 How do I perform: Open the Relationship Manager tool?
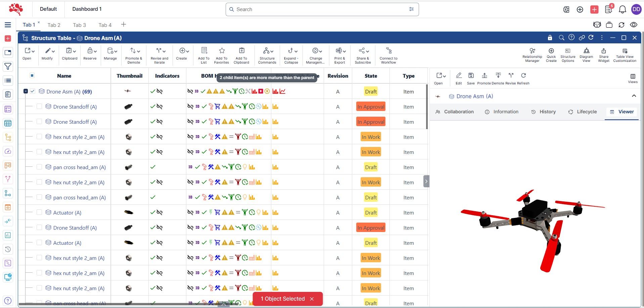(532, 51)
